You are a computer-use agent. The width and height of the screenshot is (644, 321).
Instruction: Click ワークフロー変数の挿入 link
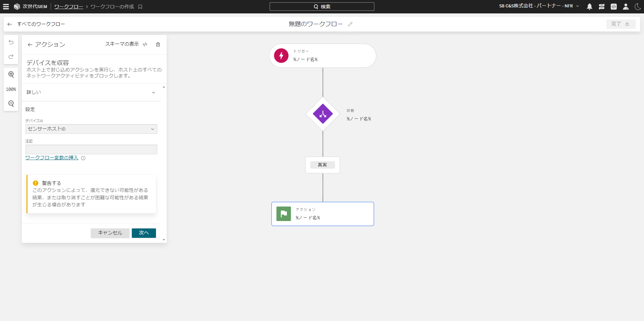pos(52,158)
